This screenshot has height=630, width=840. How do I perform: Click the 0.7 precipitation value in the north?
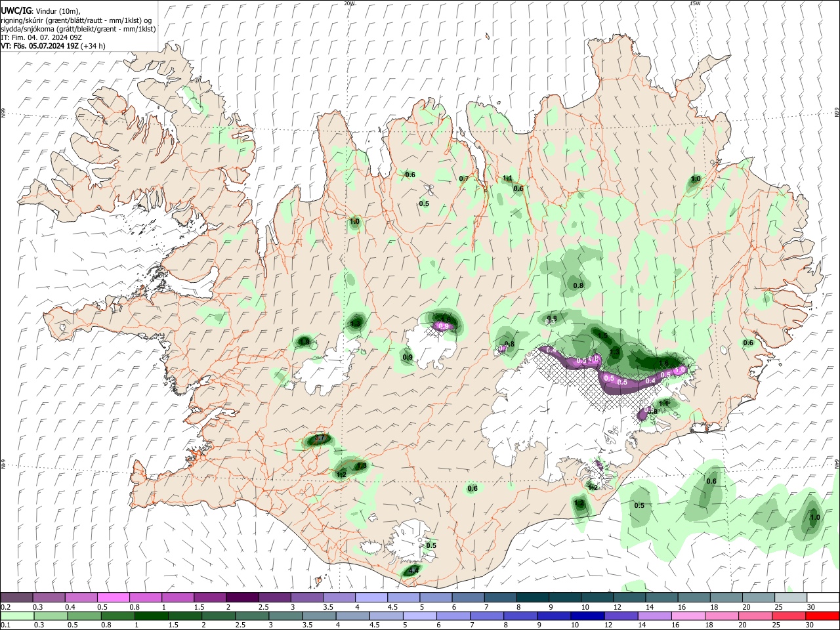[x=464, y=178]
